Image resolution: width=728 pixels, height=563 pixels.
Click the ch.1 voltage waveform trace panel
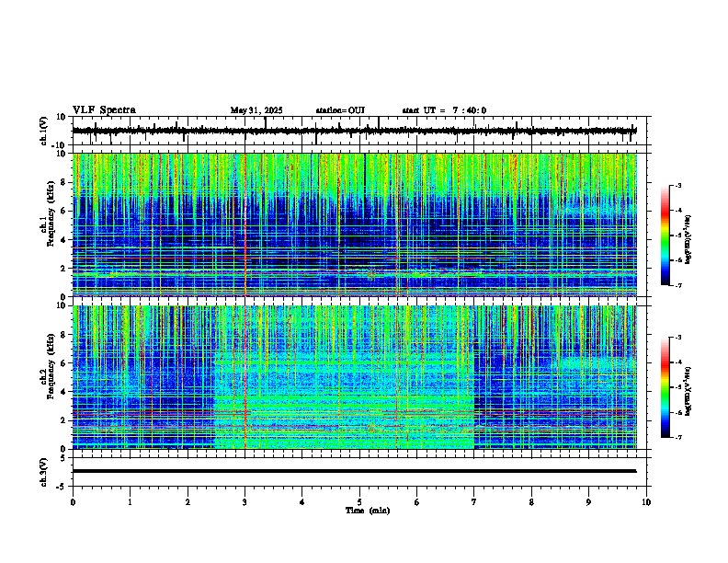pos(361,131)
